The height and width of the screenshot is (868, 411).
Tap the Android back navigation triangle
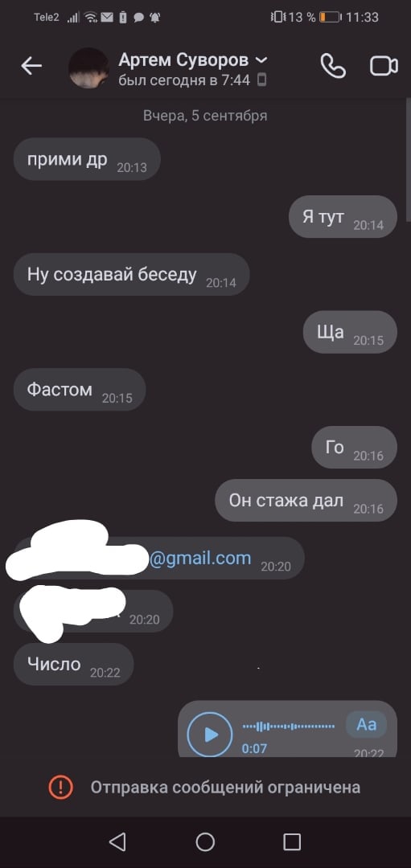tap(117, 841)
